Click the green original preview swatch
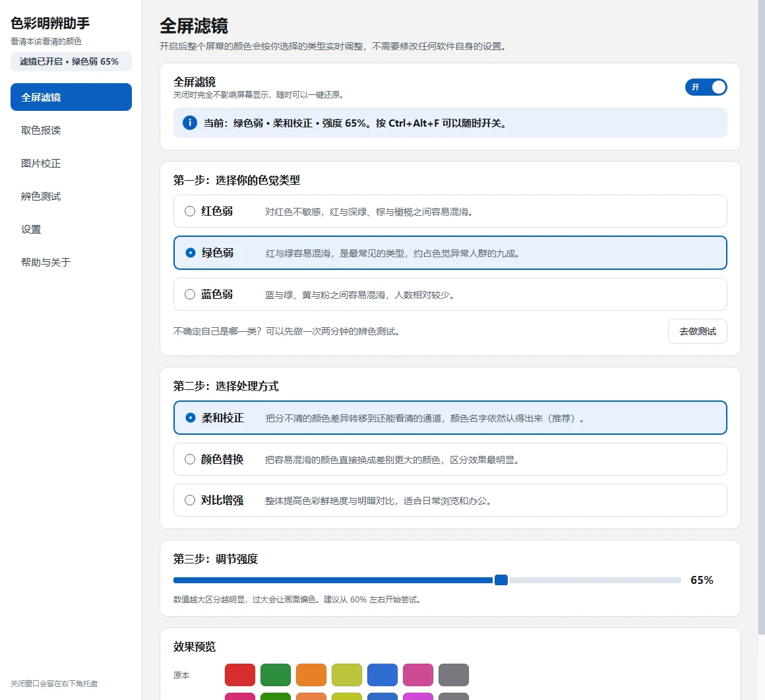The height and width of the screenshot is (700, 765). [x=276, y=675]
